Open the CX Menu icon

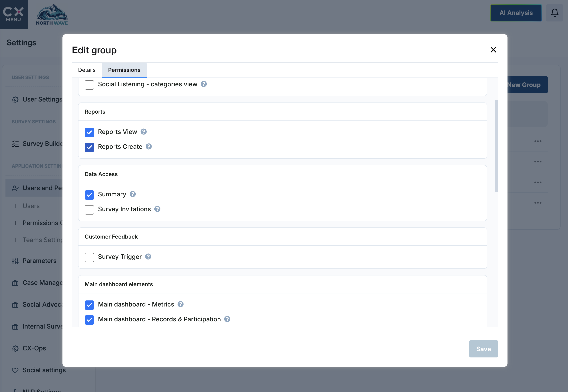click(x=14, y=14)
